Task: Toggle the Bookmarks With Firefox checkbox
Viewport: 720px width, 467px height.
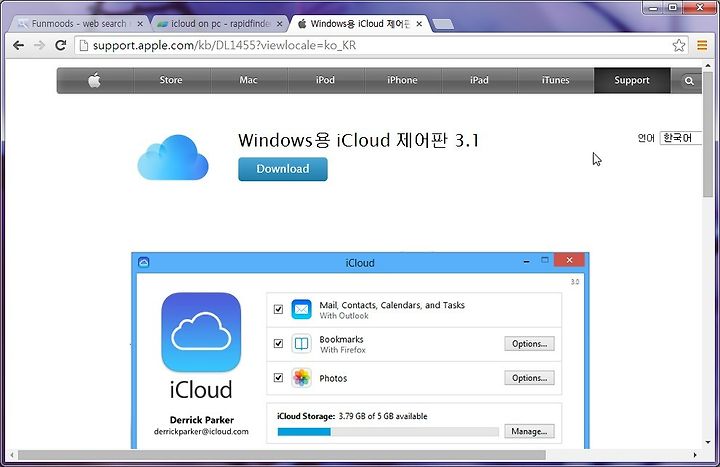Action: pyautogui.click(x=278, y=343)
